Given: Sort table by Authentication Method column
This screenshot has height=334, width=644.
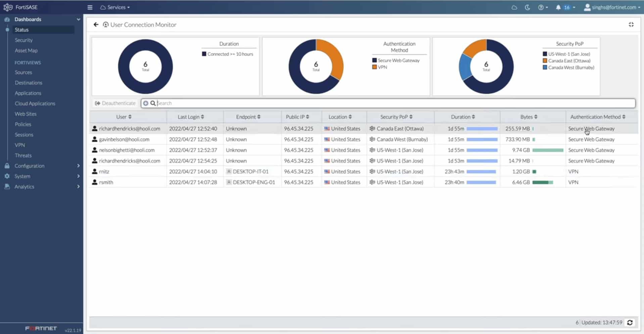Looking at the screenshot, I should click(x=598, y=117).
